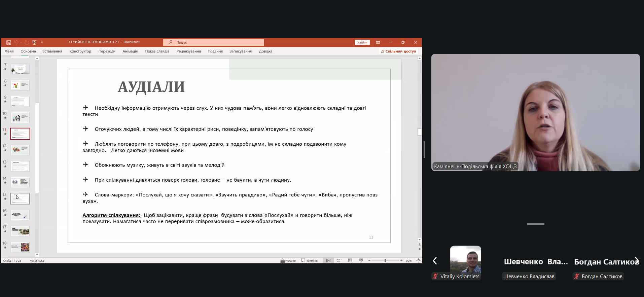Image resolution: width=644 pixels, height=297 pixels.
Task: Click the Slide Show icon in status bar
Action: (x=361, y=261)
